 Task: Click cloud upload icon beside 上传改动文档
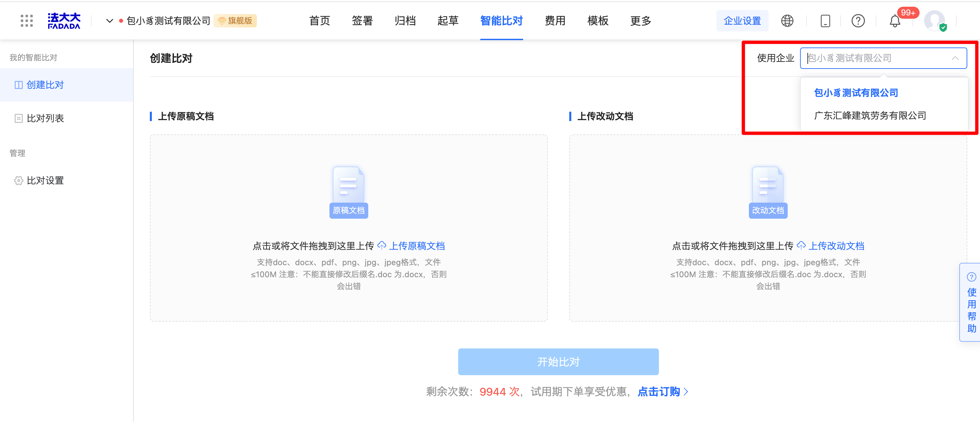801,245
